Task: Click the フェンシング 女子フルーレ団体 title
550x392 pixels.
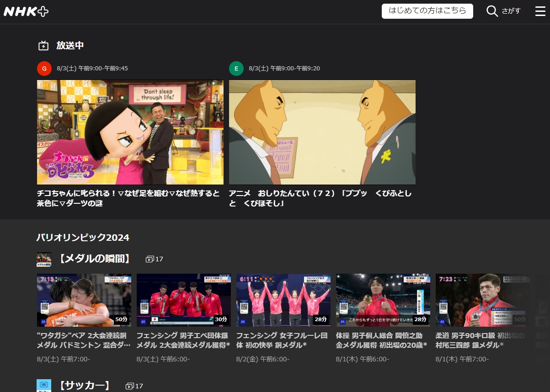Action: (282, 340)
